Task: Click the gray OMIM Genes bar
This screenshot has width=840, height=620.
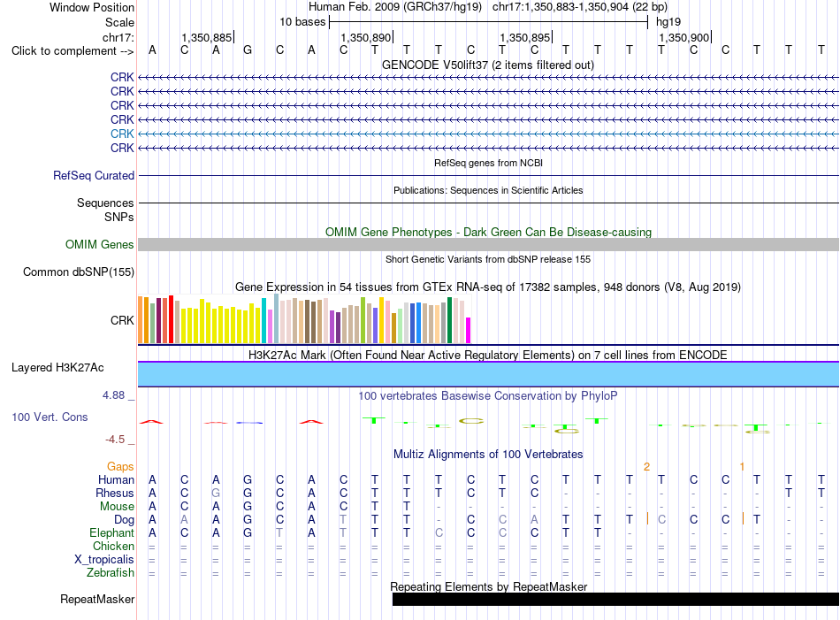Action: point(488,245)
